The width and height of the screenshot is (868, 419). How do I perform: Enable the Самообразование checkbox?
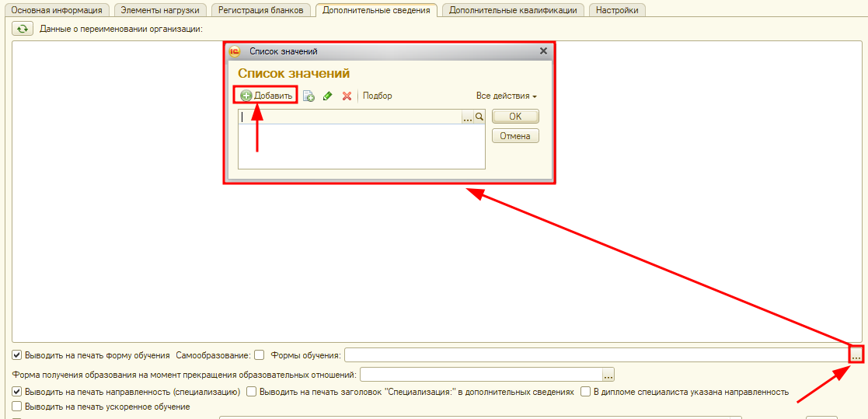point(260,355)
